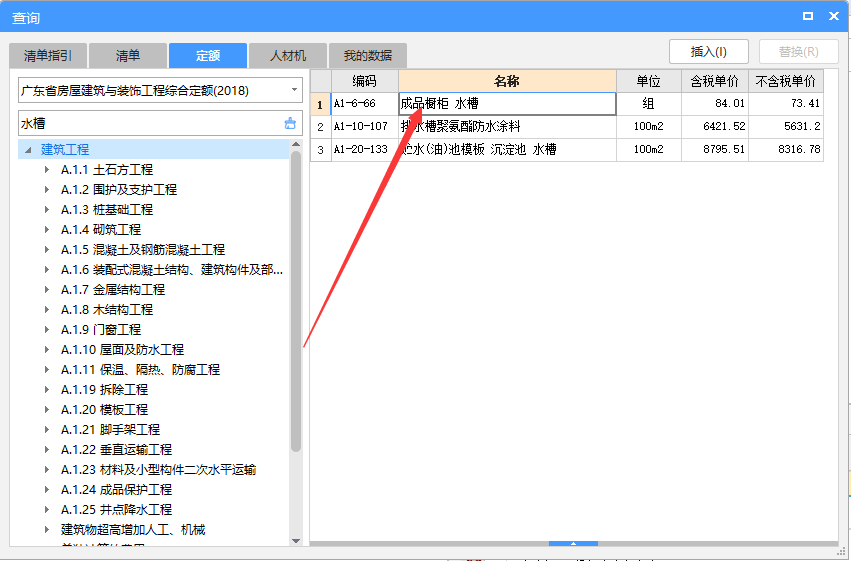
Task: Collapse the 建筑工程 tree node
Action: [x=28, y=149]
